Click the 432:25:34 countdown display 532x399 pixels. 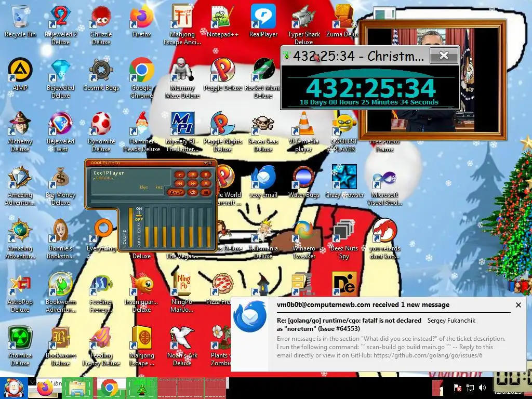click(371, 88)
